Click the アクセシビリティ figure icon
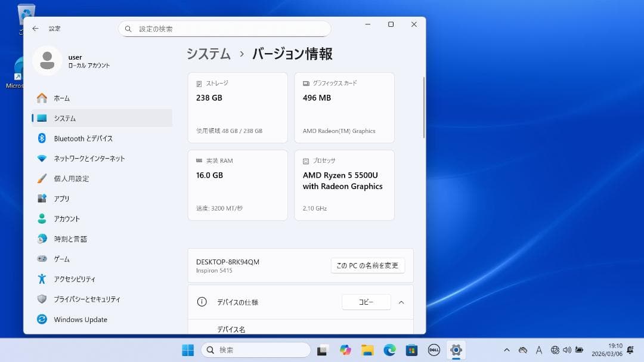This screenshot has height=362, width=644. (x=42, y=279)
